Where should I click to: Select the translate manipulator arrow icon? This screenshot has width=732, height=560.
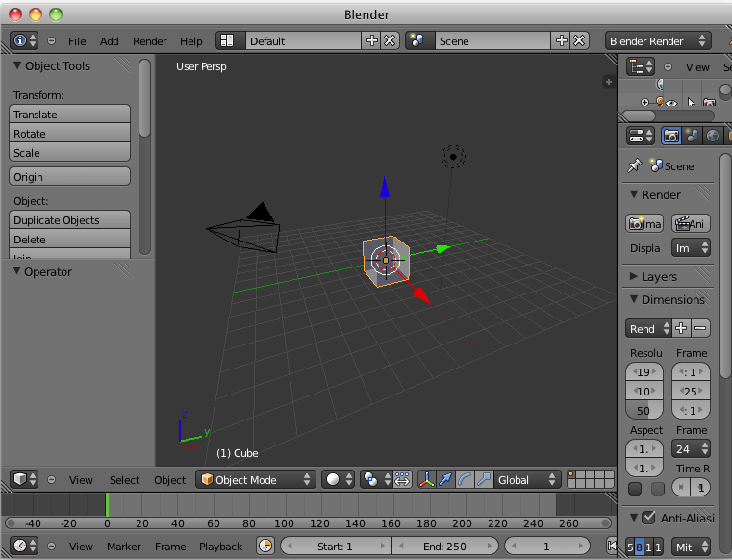[445, 479]
